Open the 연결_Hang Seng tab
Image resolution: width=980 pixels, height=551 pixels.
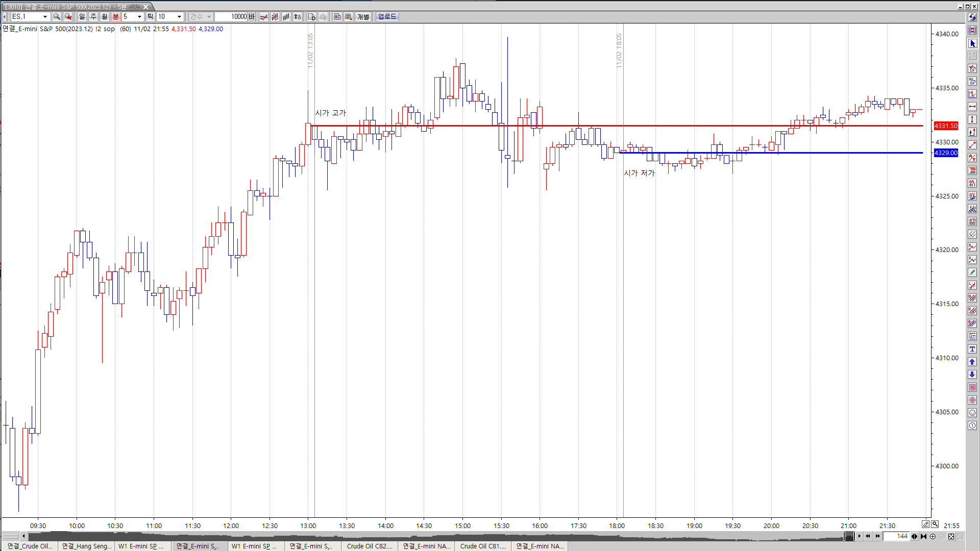[86, 546]
